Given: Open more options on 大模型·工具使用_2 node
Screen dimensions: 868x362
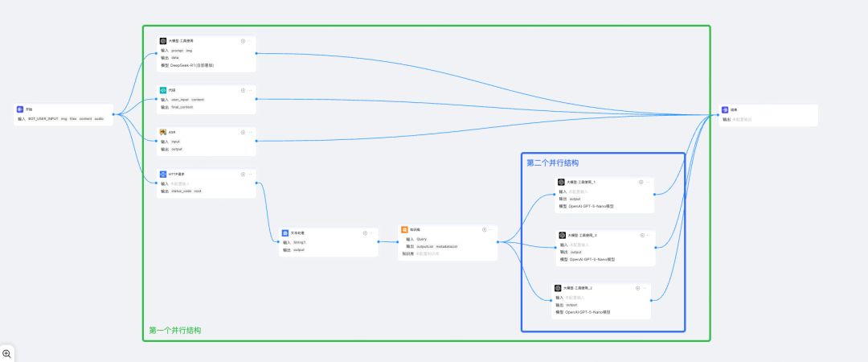Looking at the screenshot, I should 645,287.
